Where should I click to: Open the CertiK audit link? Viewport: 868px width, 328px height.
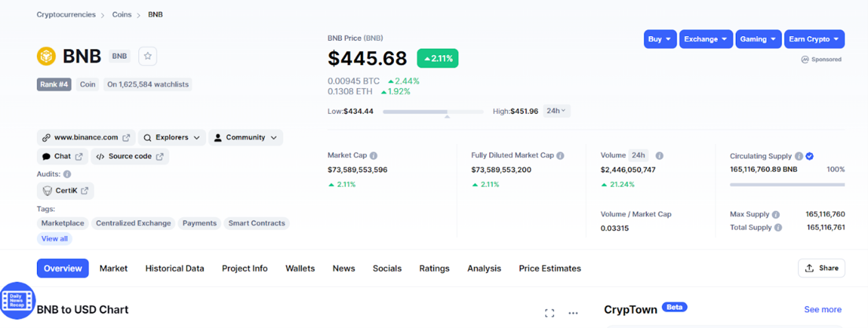click(65, 191)
